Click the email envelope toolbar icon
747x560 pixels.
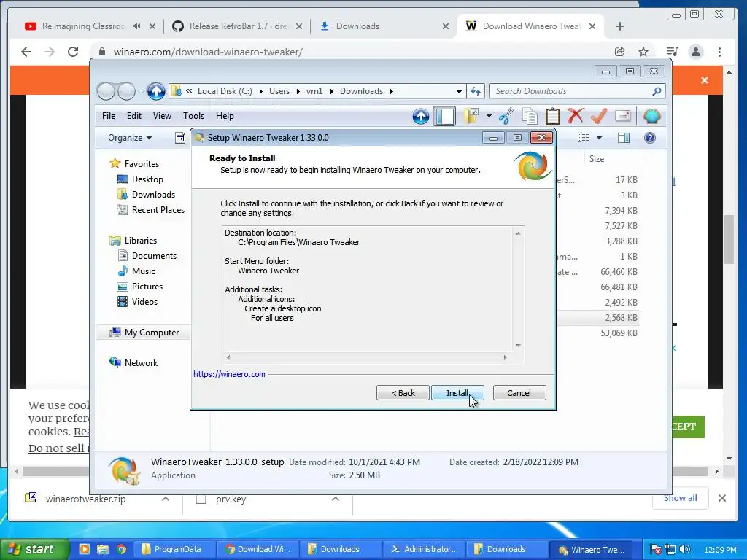623,116
